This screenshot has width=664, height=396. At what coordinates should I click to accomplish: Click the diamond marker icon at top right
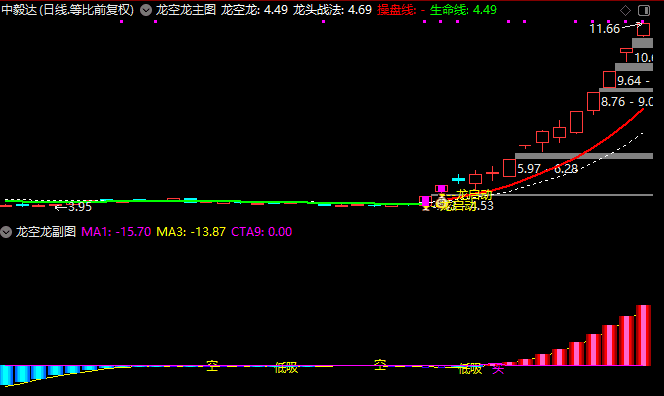(625, 10)
